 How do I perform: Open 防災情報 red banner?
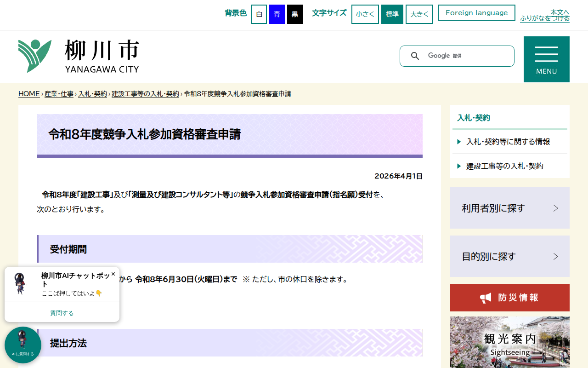pos(510,298)
